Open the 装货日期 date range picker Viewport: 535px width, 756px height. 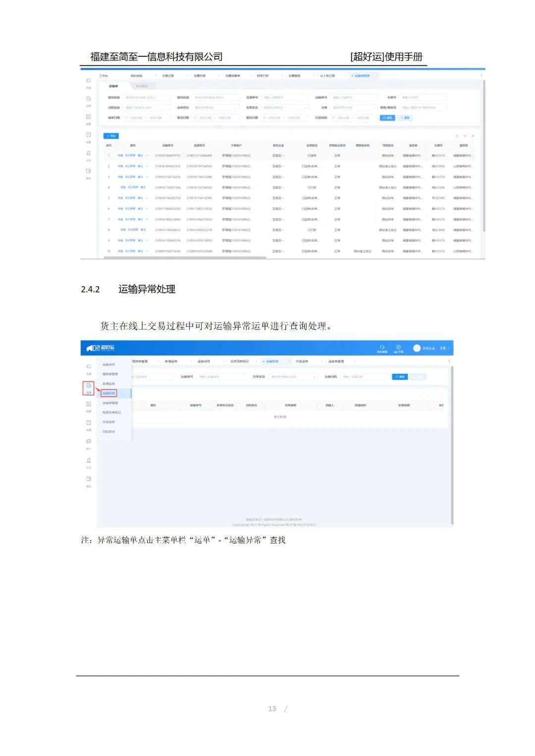pyautogui.click(x=215, y=118)
